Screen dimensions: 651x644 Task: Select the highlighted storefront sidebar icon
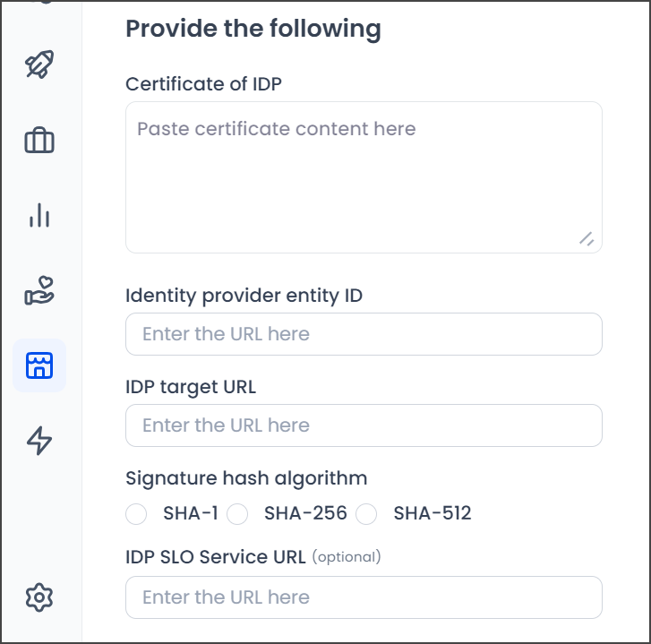click(39, 365)
